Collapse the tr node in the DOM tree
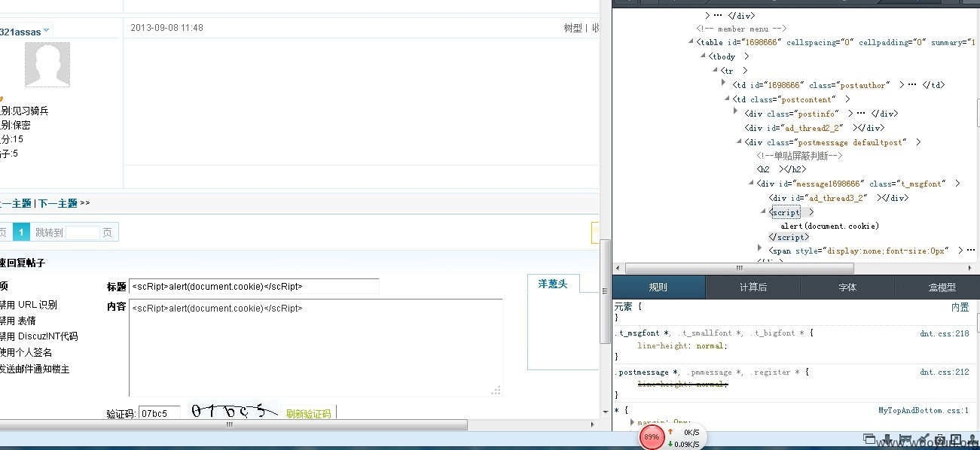The image size is (980, 450). (x=714, y=71)
